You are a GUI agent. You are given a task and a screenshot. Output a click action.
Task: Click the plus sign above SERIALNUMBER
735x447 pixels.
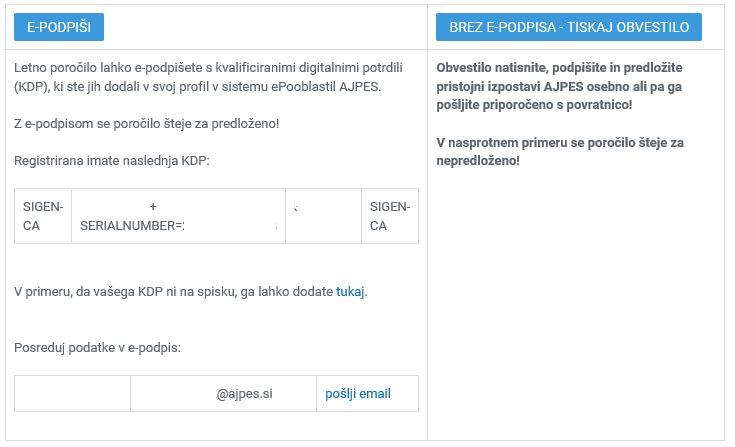tap(153, 207)
